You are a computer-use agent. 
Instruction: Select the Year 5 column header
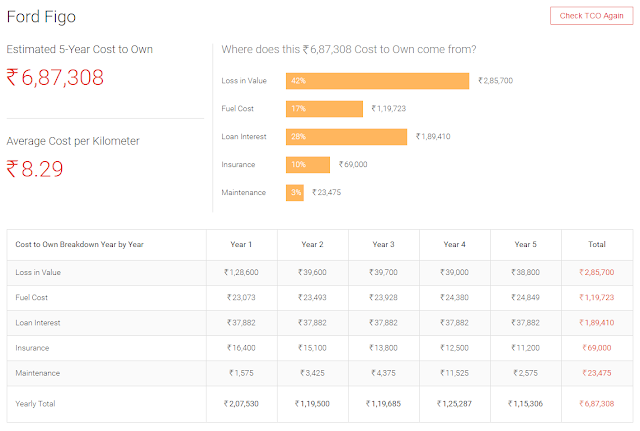(525, 245)
